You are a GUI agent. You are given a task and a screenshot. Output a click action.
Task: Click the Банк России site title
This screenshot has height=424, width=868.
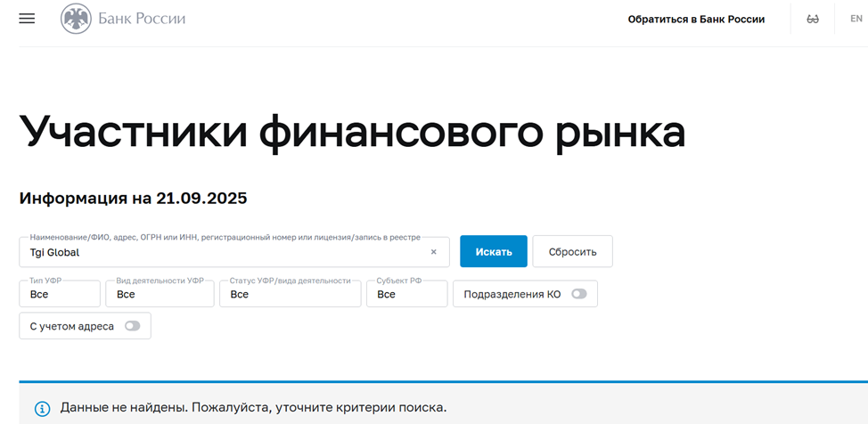142,19
